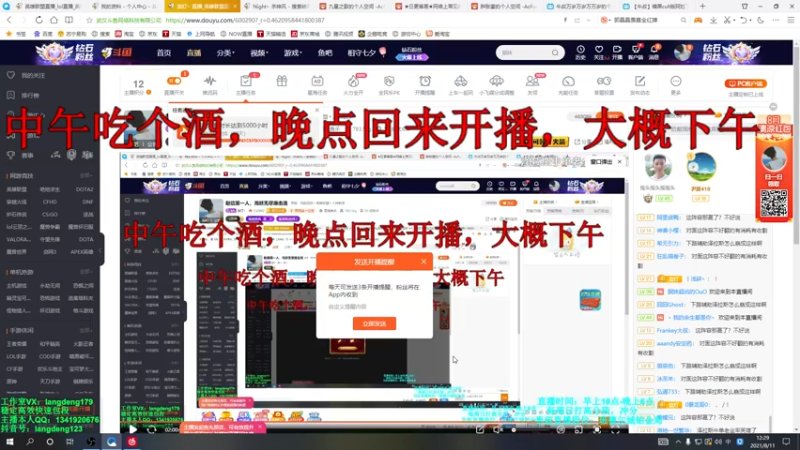Screen dimensions: 800x450
Task: Expand the 视频 nav dropdown
Action: pyautogui.click(x=259, y=53)
